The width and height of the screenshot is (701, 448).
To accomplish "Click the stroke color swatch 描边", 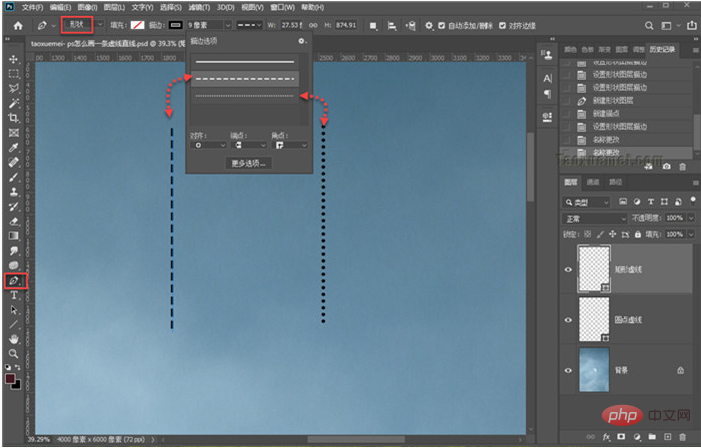I will [x=176, y=25].
